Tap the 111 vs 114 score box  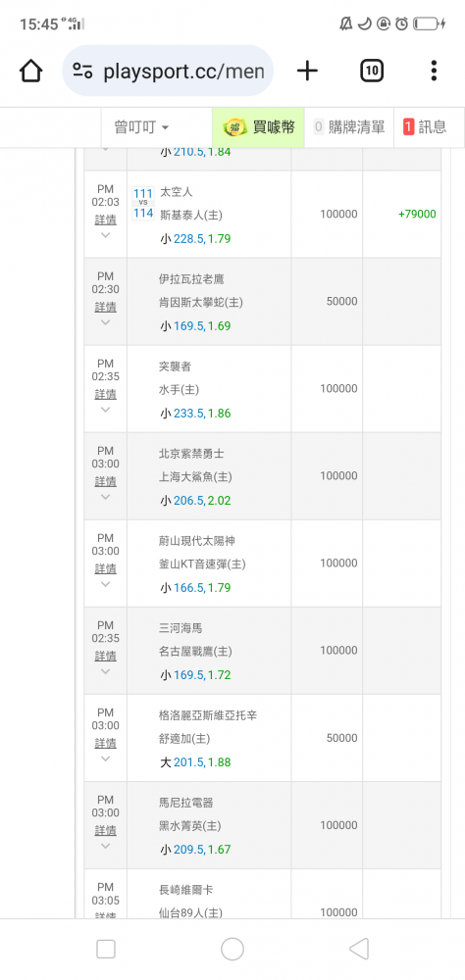tap(143, 203)
